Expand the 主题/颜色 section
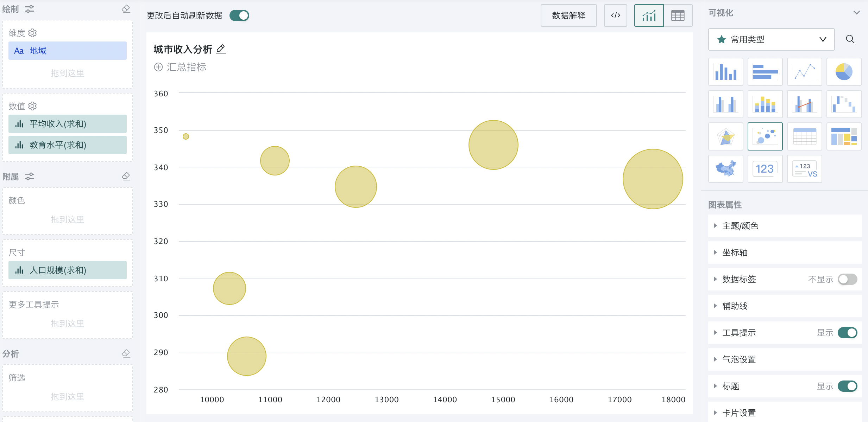Image resolution: width=868 pixels, height=422 pixels. tap(785, 226)
